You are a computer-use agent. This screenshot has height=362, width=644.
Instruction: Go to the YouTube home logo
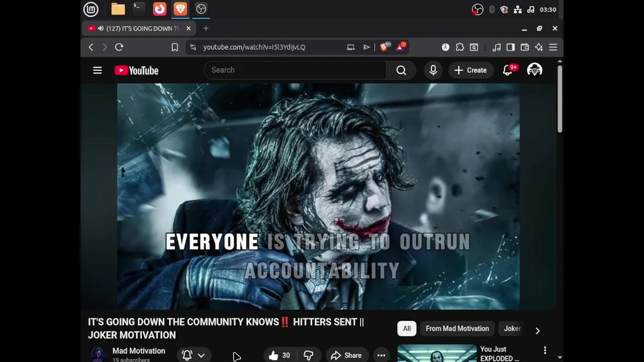pyautogui.click(x=136, y=70)
